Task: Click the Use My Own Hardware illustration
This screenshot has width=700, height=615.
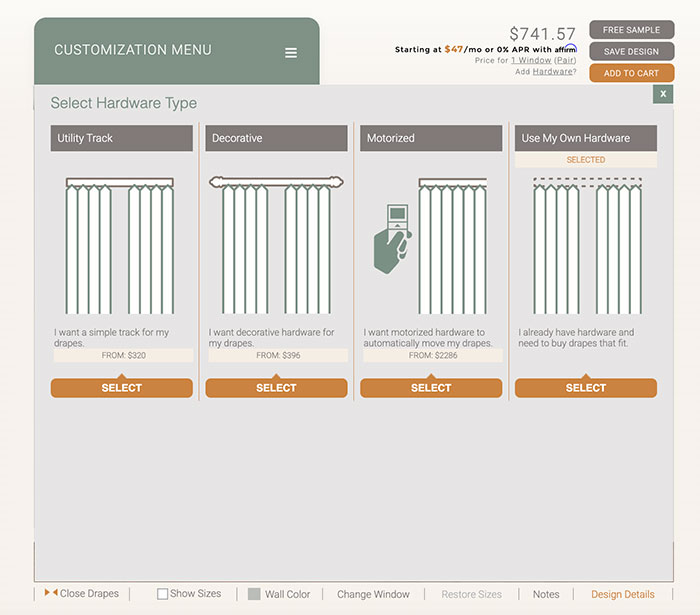Action: click(586, 245)
